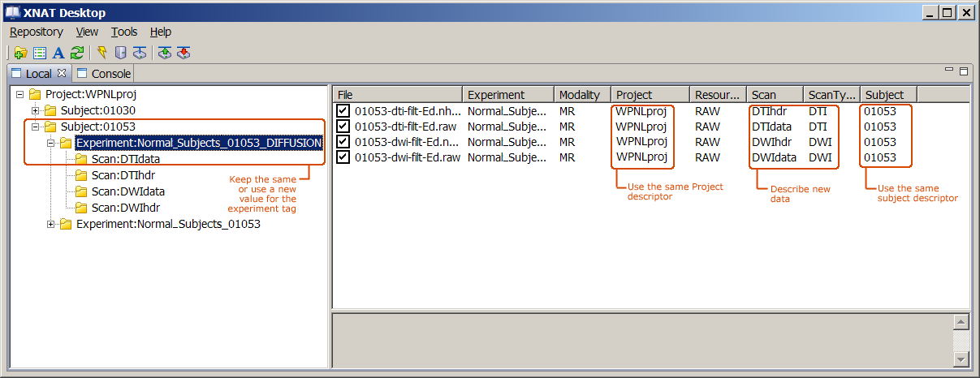
Task: Click the red download arrow drive icon
Action: pos(183,54)
